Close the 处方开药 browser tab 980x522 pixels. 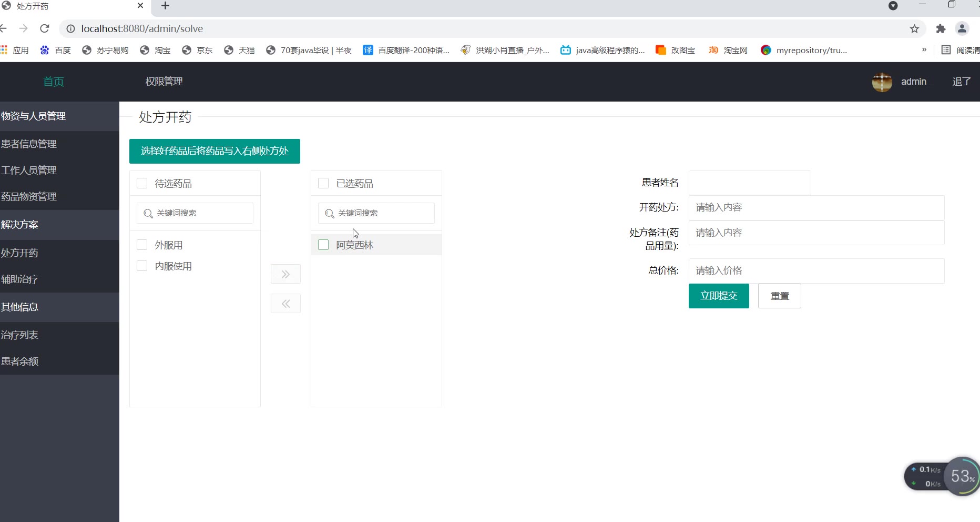140,6
